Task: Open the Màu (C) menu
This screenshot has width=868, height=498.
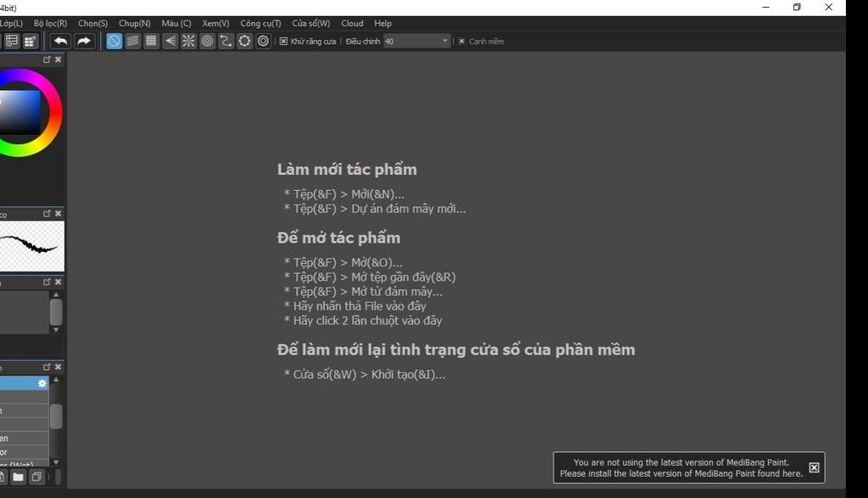Action: (x=176, y=23)
